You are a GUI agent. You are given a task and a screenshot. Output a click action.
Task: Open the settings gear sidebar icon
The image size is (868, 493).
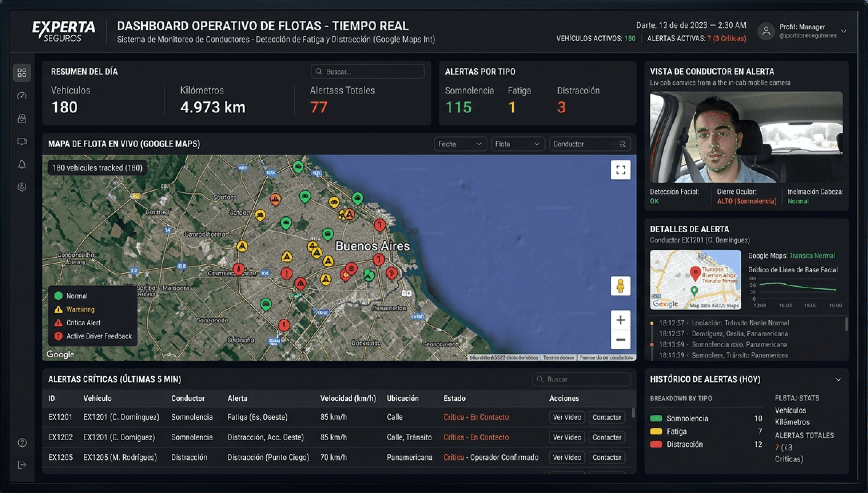pos(22,187)
